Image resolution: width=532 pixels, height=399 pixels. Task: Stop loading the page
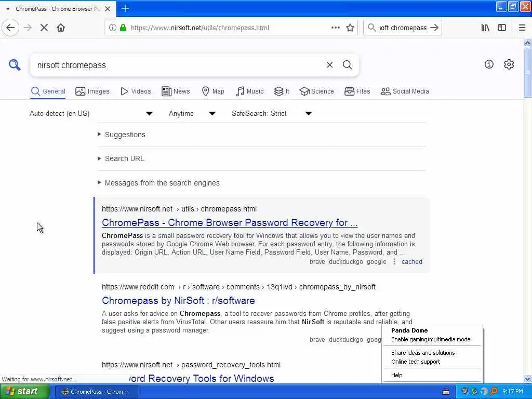click(44, 28)
